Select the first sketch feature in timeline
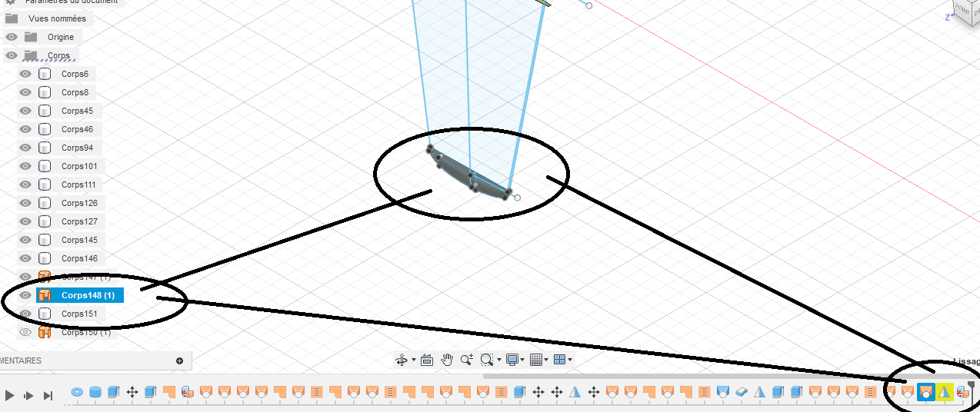 (x=77, y=392)
